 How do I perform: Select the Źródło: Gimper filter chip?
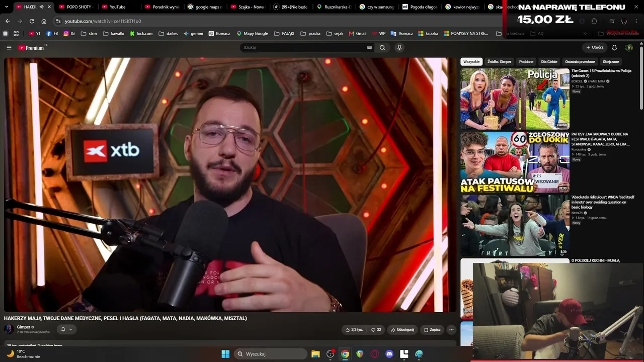tap(499, 62)
